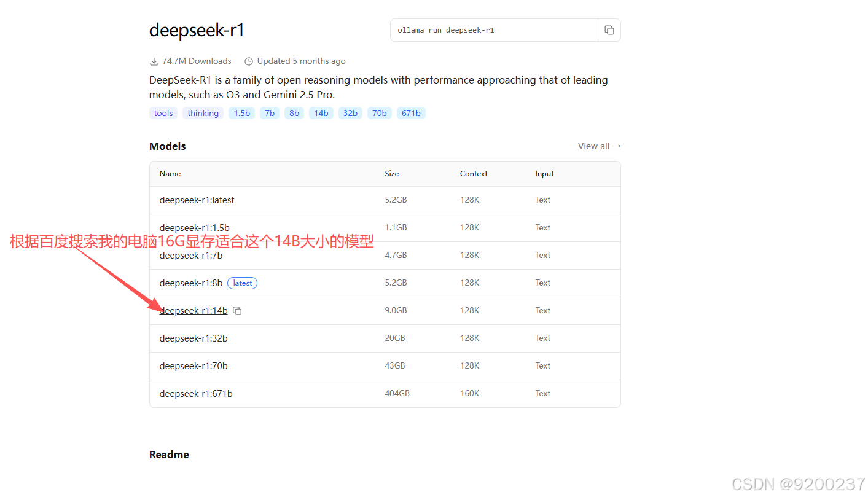Select the tools tag

click(x=163, y=113)
